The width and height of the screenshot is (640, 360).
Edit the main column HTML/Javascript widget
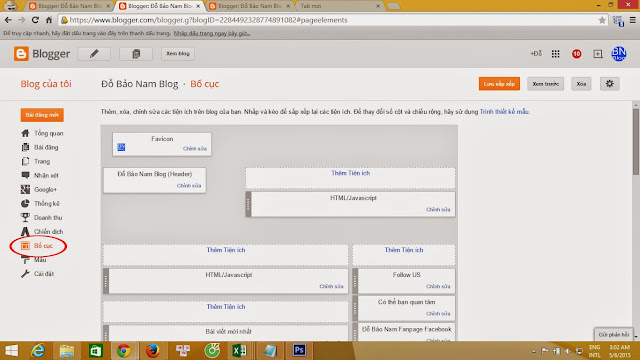tap(331, 286)
